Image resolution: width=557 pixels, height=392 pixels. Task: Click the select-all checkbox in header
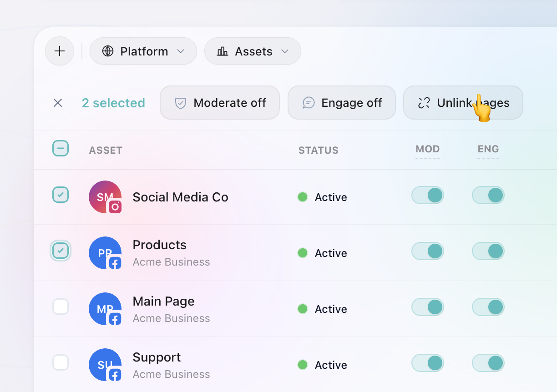click(61, 148)
